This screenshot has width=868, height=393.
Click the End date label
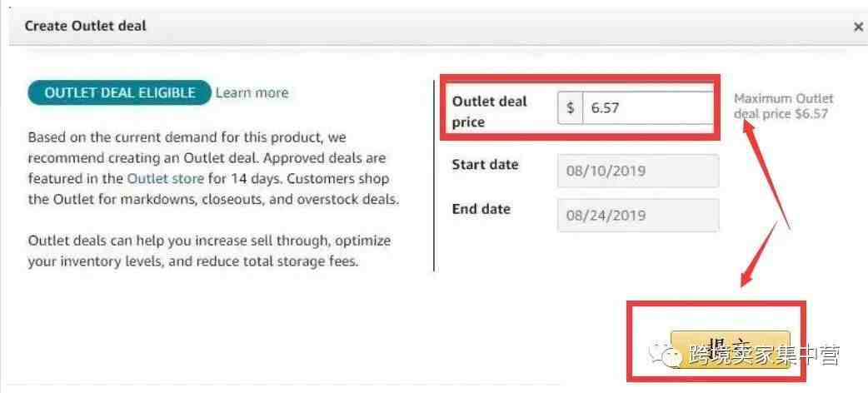481,209
